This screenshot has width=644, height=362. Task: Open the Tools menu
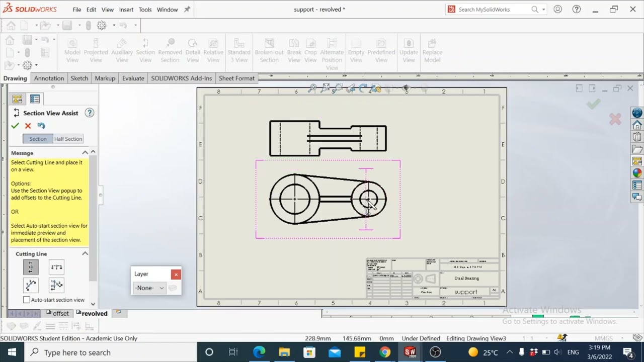pos(145,10)
